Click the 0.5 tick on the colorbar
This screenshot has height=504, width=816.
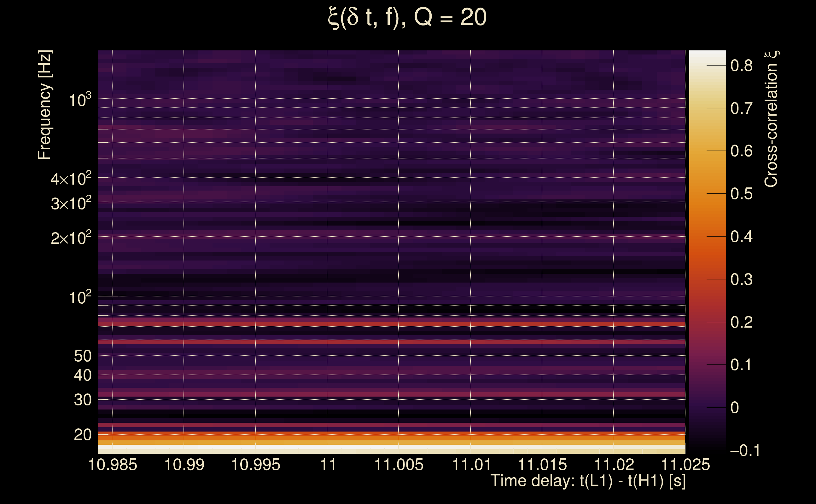point(741,194)
